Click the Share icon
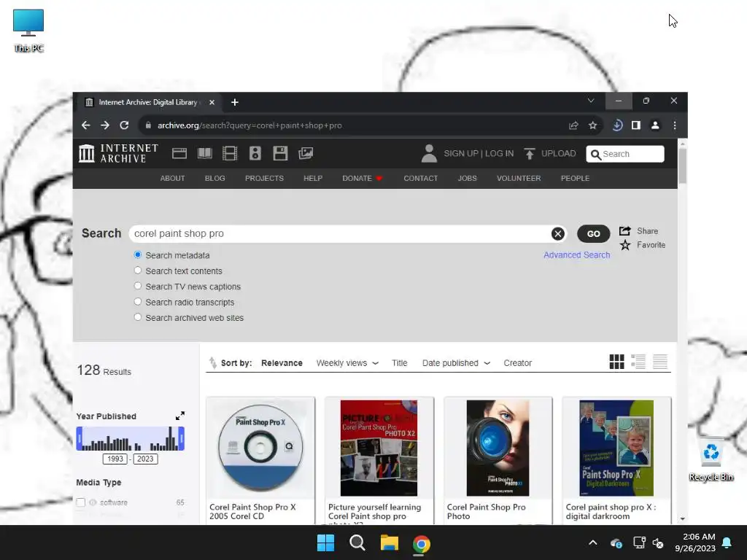The width and height of the screenshot is (747, 560). 624,231
